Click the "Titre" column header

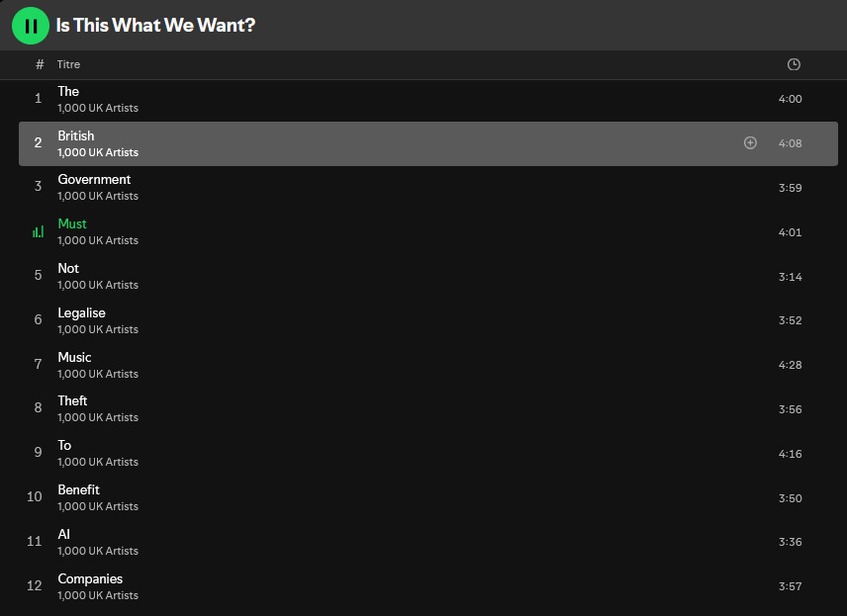(x=68, y=64)
